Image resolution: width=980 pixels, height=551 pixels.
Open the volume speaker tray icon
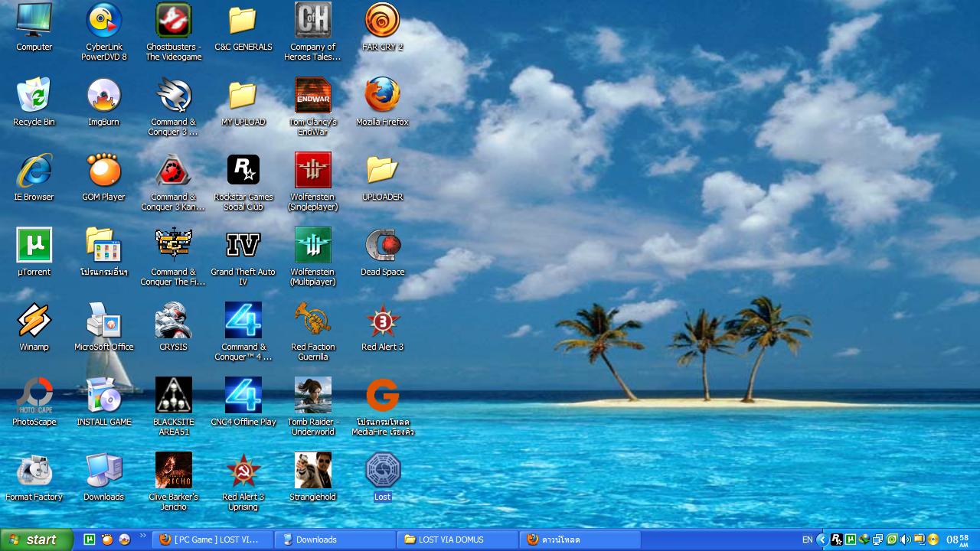coord(906,540)
